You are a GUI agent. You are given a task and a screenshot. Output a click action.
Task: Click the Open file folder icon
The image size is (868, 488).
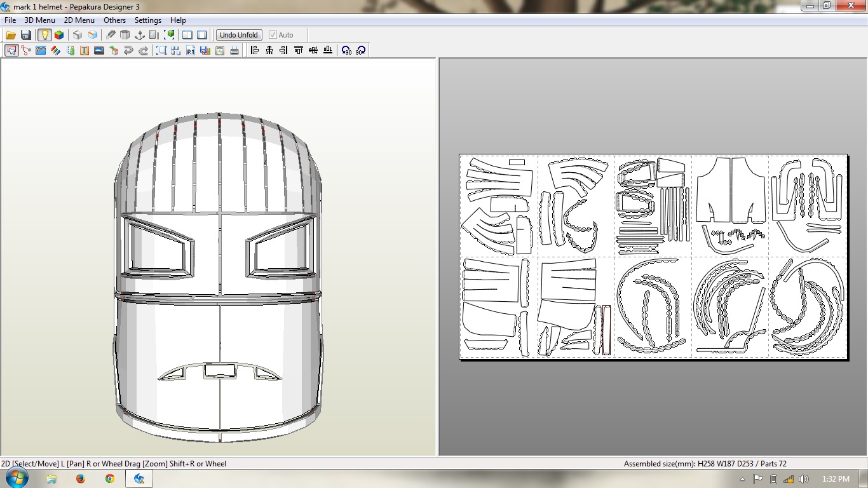click(11, 35)
